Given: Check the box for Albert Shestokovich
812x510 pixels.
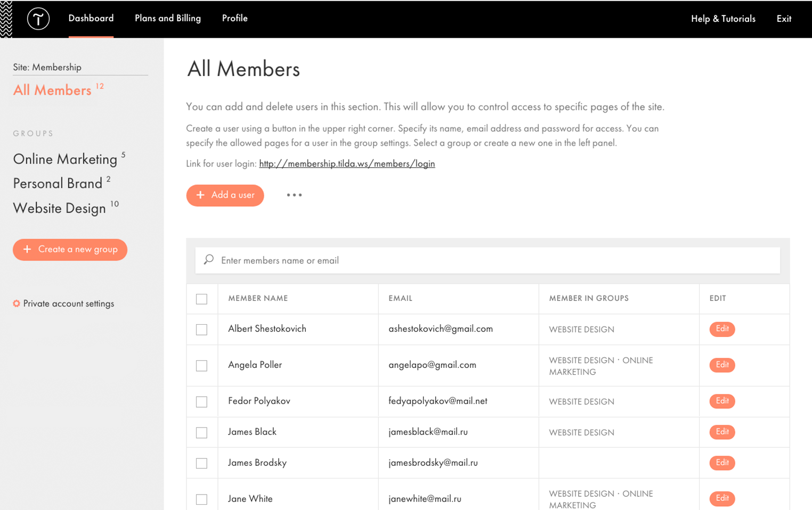Looking at the screenshot, I should [x=201, y=330].
